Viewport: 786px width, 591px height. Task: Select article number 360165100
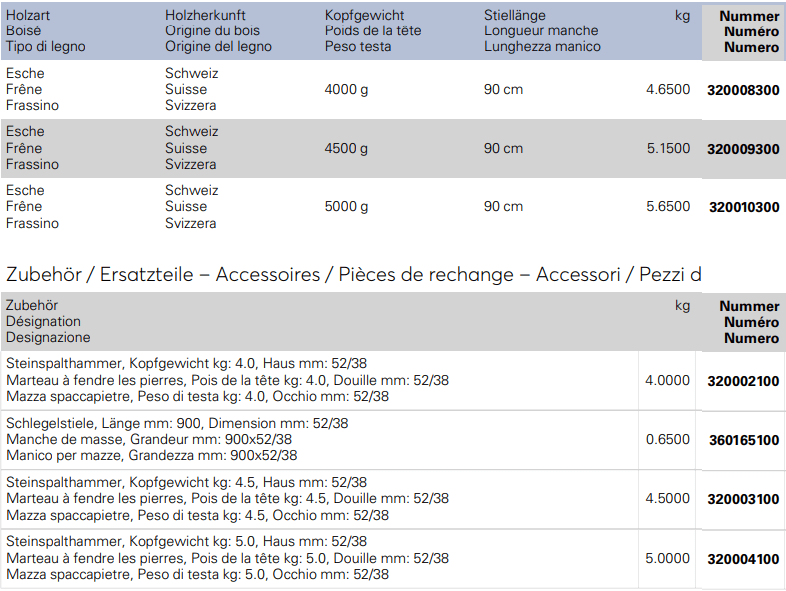[744, 440]
